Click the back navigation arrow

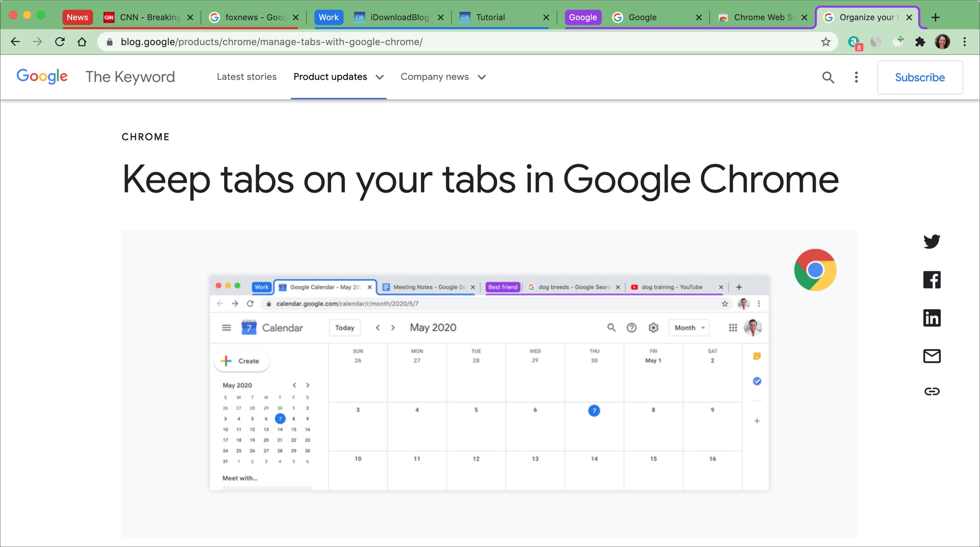15,41
